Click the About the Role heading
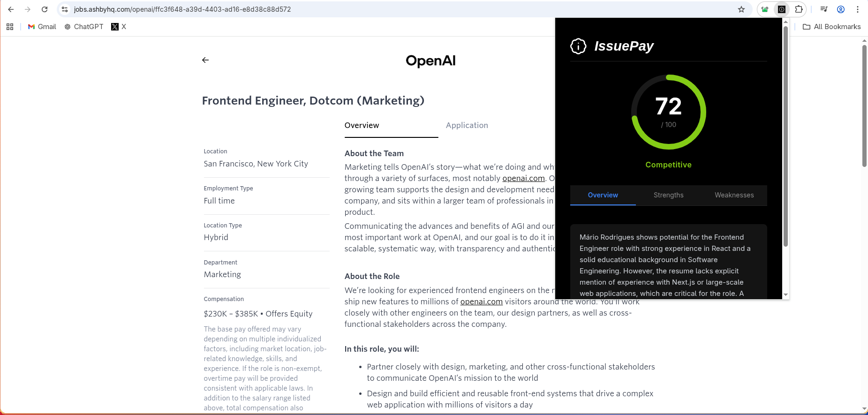The image size is (868, 415). pyautogui.click(x=372, y=276)
